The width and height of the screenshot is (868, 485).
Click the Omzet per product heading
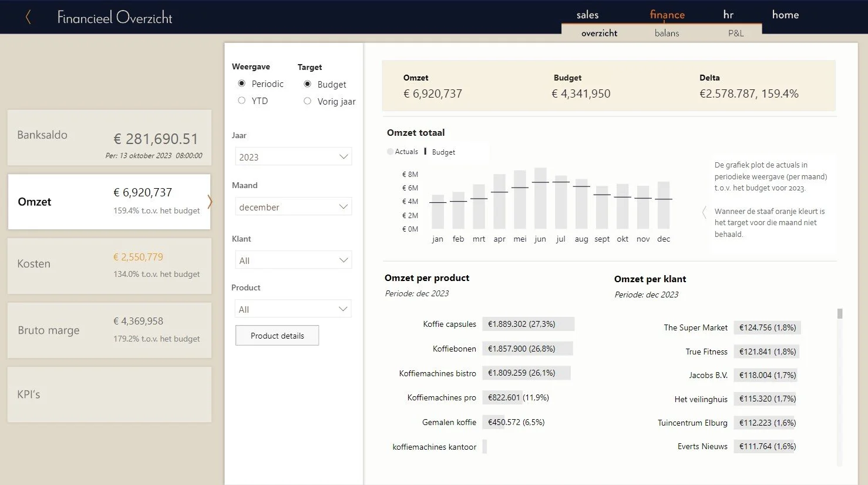427,278
